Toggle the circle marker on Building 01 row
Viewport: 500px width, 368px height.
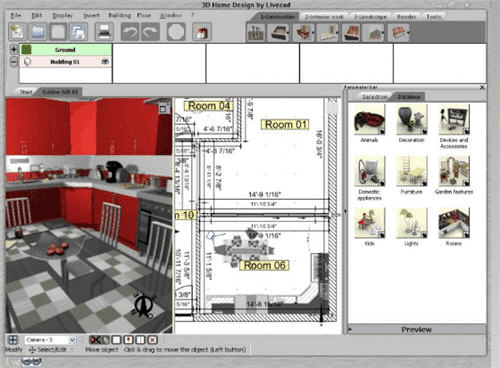point(28,62)
